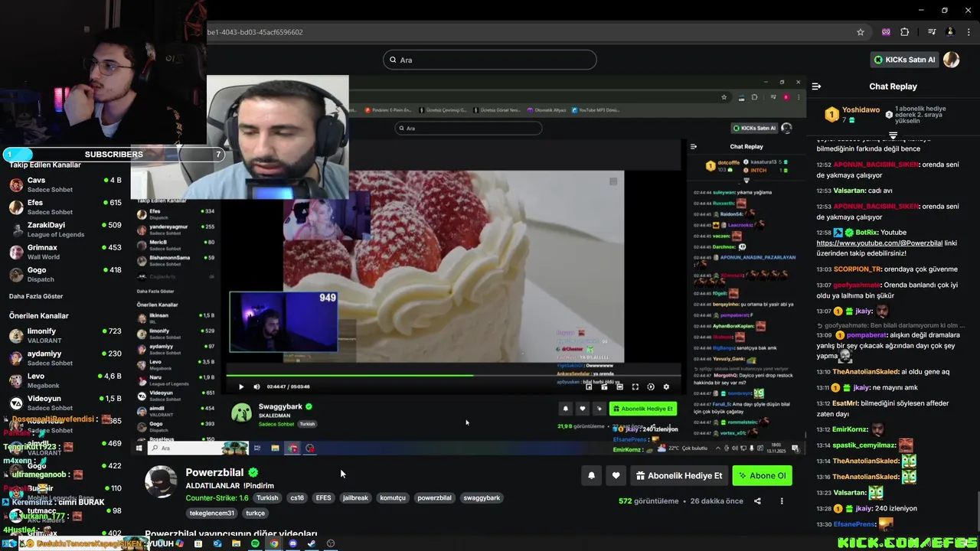980x551 pixels.
Task: Select the Turkish tag
Action: (x=267, y=497)
